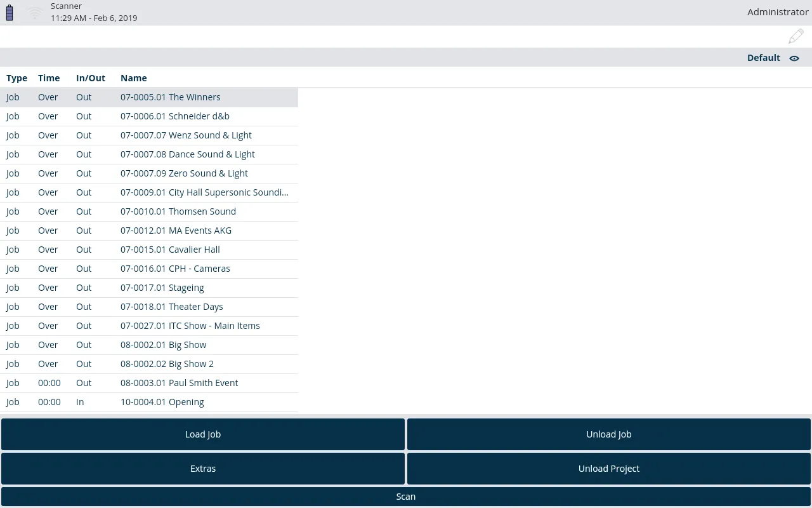Sort by the Time column header

click(49, 78)
